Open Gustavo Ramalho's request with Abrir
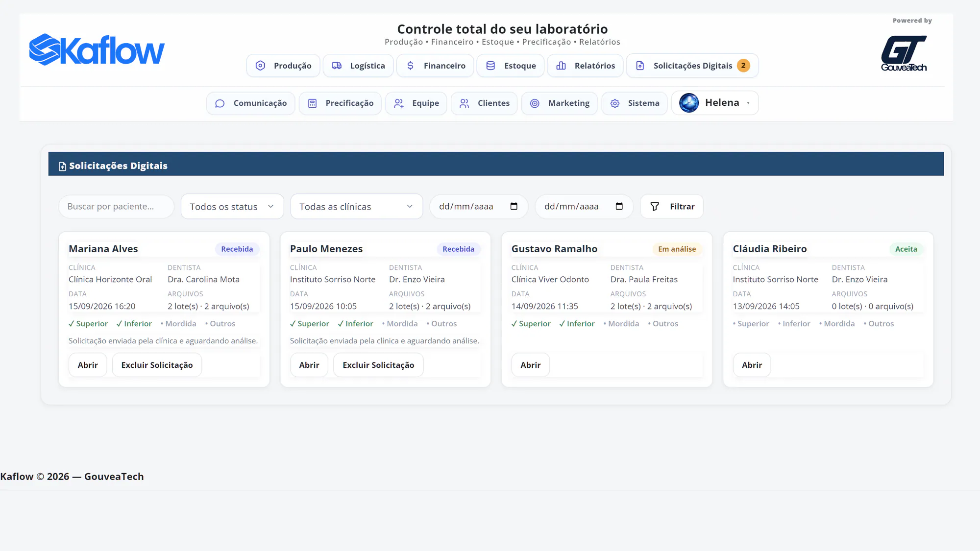The width and height of the screenshot is (980, 551). click(x=531, y=365)
